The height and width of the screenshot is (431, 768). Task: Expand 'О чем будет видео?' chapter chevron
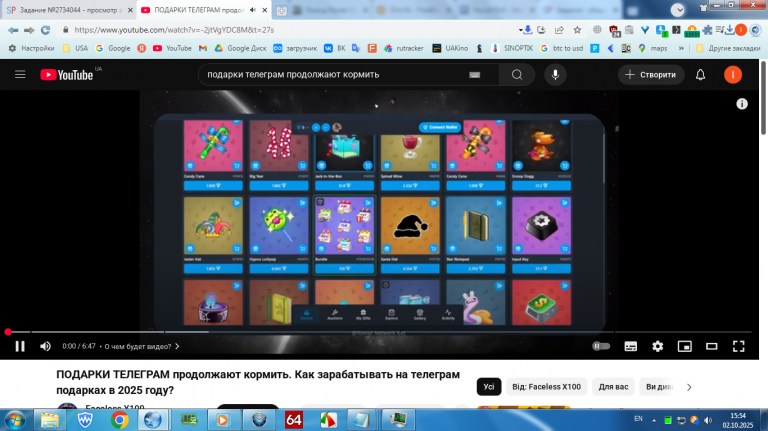(177, 346)
